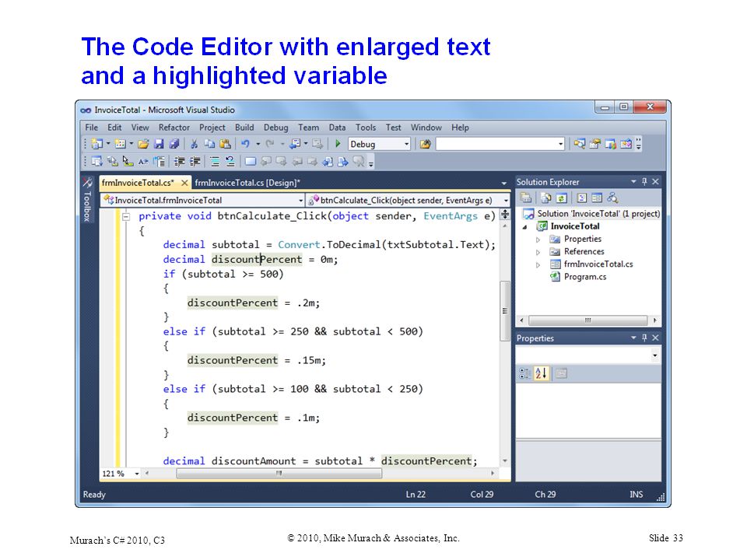Click into the Find text box
The width and height of the screenshot is (747, 560).
pyautogui.click(x=496, y=144)
